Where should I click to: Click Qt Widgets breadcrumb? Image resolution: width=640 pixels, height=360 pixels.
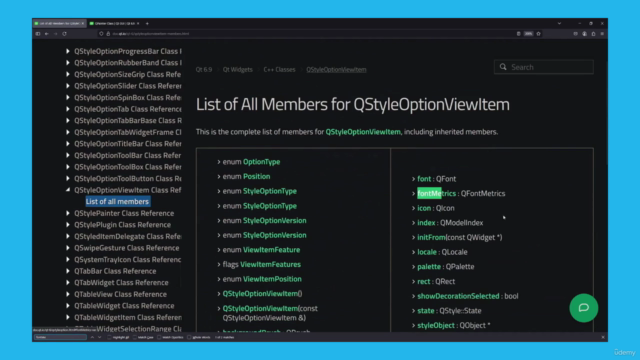(238, 69)
